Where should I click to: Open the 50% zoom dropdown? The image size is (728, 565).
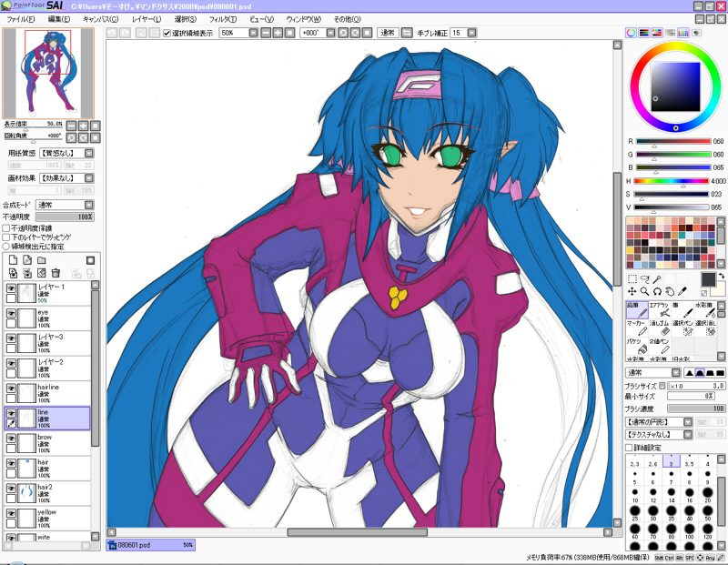click(x=253, y=33)
